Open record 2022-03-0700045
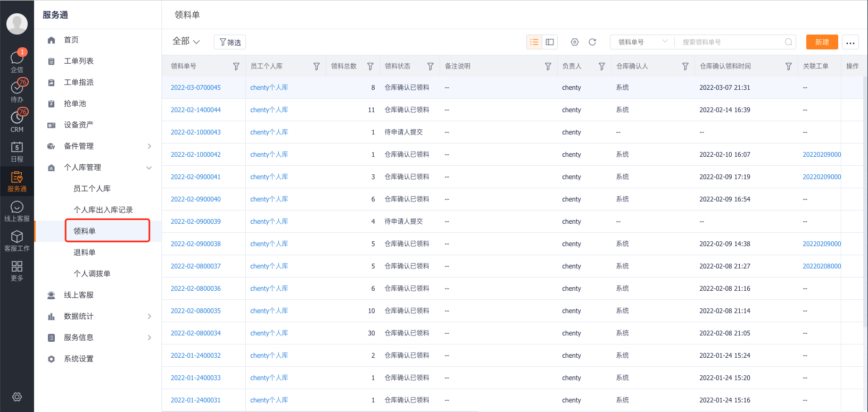 (196, 88)
